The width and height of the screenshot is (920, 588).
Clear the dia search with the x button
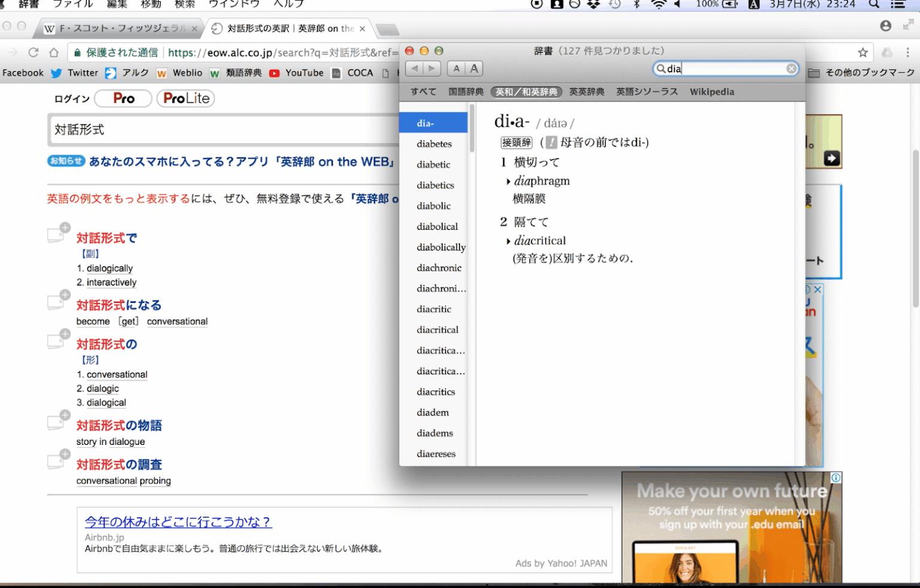click(791, 68)
